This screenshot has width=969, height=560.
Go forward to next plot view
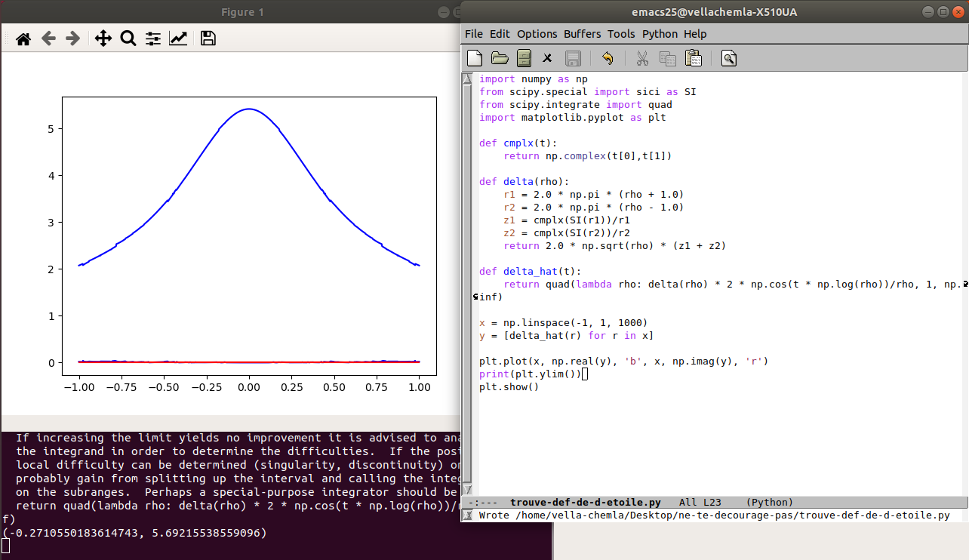pos(72,38)
